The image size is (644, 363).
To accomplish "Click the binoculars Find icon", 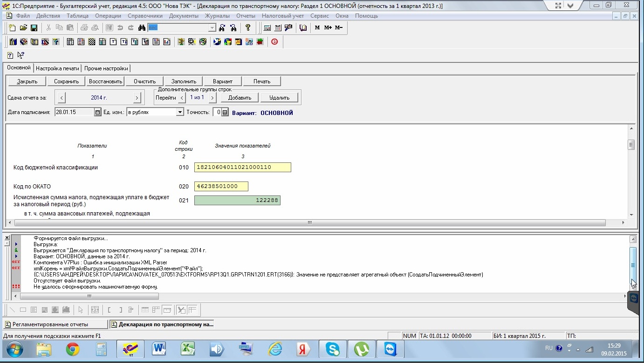I will pos(142,28).
